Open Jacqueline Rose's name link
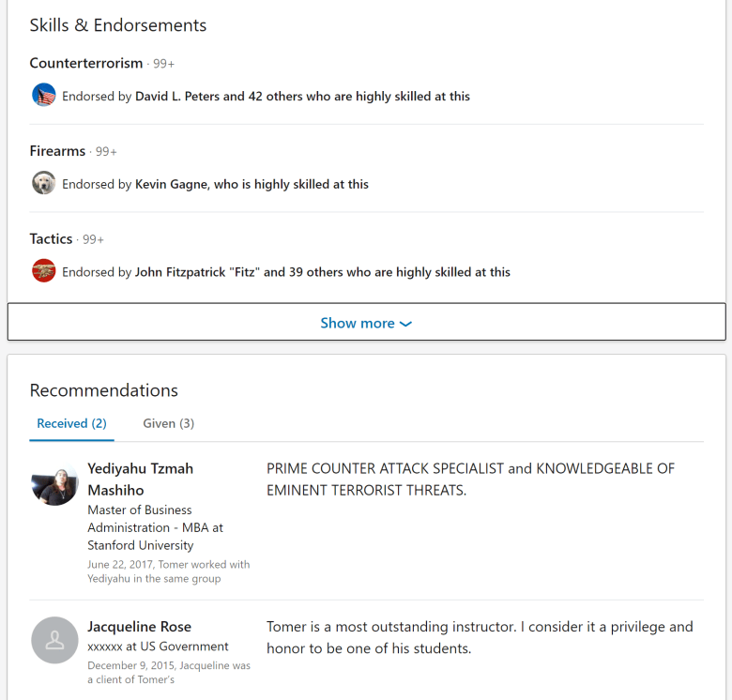This screenshot has width=732, height=700. click(x=139, y=626)
